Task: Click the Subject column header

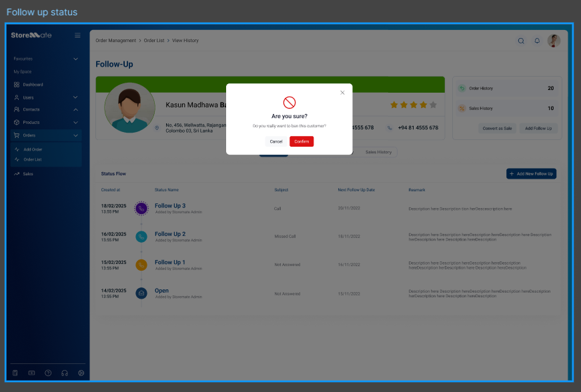Action: [x=281, y=189]
